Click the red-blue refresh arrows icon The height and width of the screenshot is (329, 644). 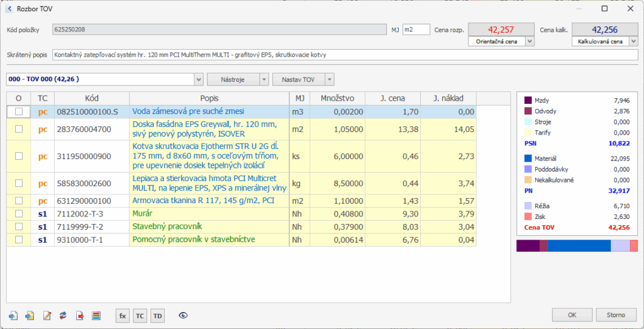[63, 315]
